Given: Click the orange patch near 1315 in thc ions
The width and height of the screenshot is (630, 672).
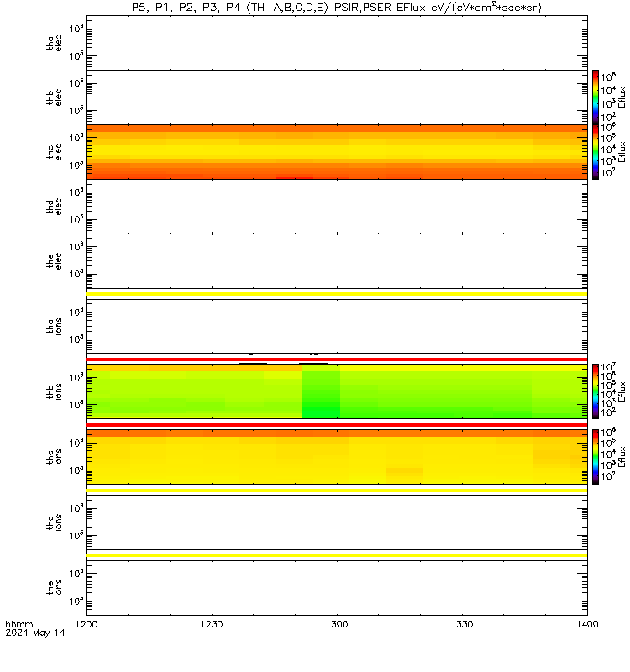Looking at the screenshot, I should pos(405,470).
